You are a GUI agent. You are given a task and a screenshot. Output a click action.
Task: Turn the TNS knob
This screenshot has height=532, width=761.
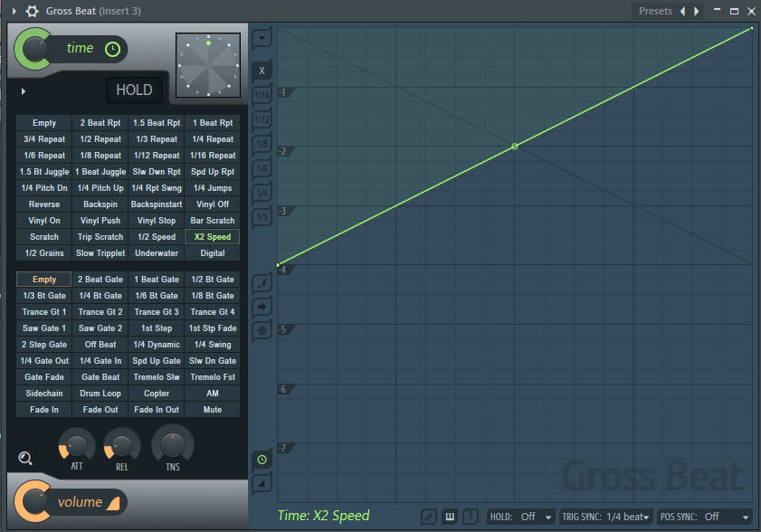click(173, 443)
